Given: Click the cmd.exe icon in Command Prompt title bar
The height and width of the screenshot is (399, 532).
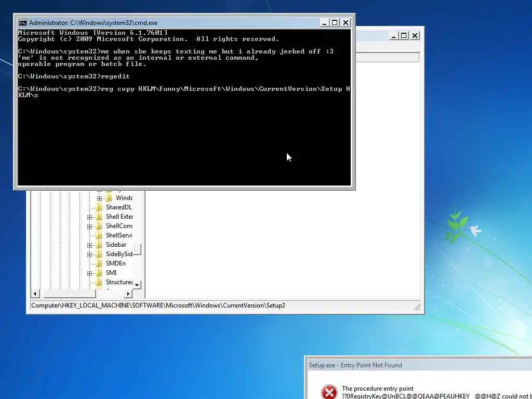Looking at the screenshot, I should pos(23,23).
